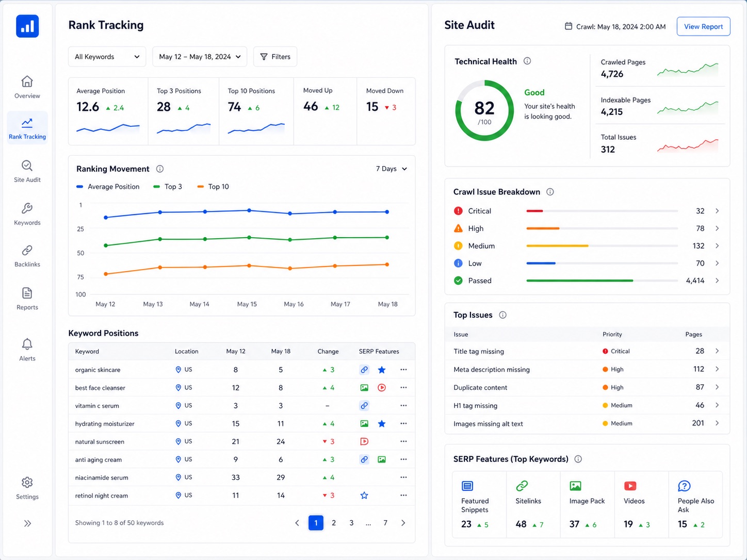Click the info icon beside Crawl Issue Breakdown
Viewport: 747px width, 560px height.
[x=550, y=192]
